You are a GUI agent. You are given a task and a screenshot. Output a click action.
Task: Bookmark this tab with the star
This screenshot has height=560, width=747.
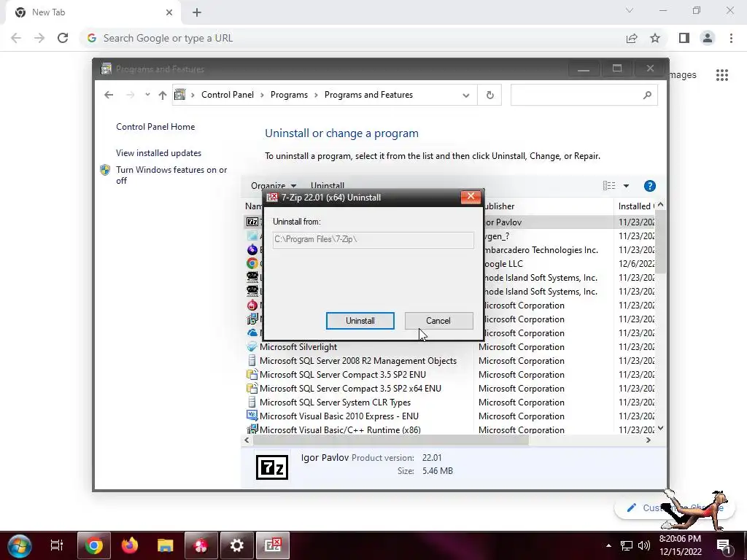(x=655, y=38)
